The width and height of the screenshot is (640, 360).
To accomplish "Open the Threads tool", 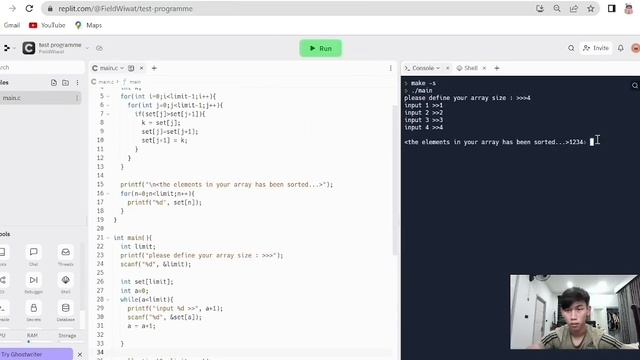I will pos(65,256).
